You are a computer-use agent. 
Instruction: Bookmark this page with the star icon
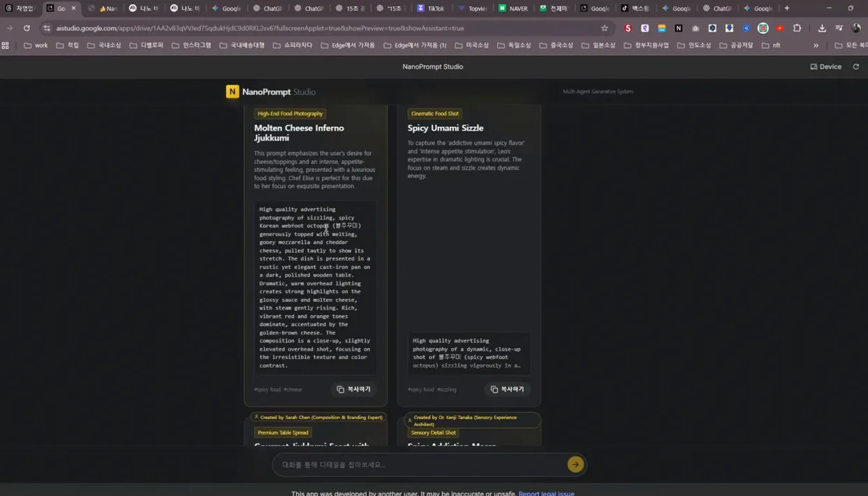pyautogui.click(x=605, y=29)
